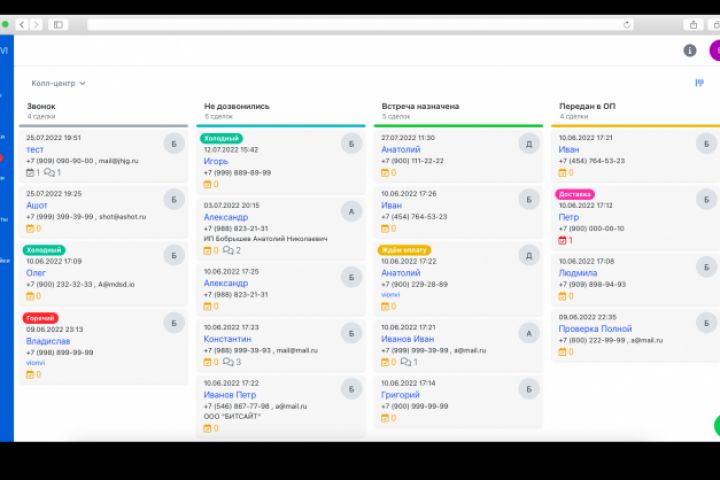Click the browser share icon
Image resolution: width=720 pixels, height=480 pixels.
(x=693, y=25)
